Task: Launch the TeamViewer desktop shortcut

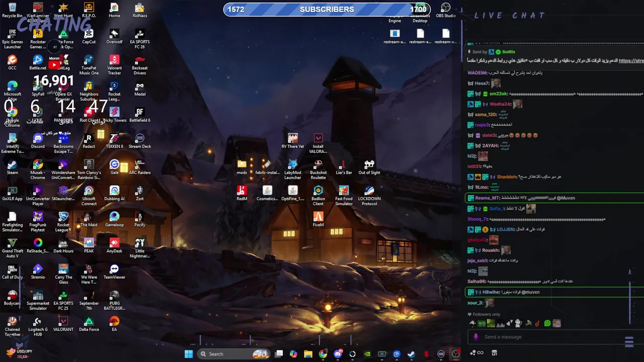Action: point(114,271)
